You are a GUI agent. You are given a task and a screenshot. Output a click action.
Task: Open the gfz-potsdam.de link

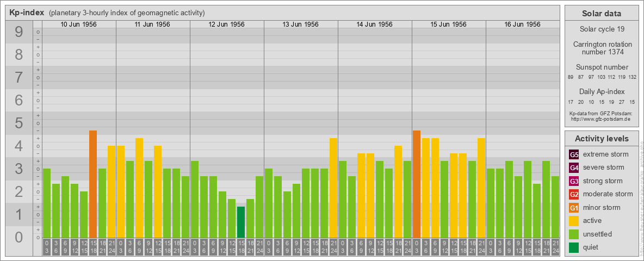(x=602, y=119)
